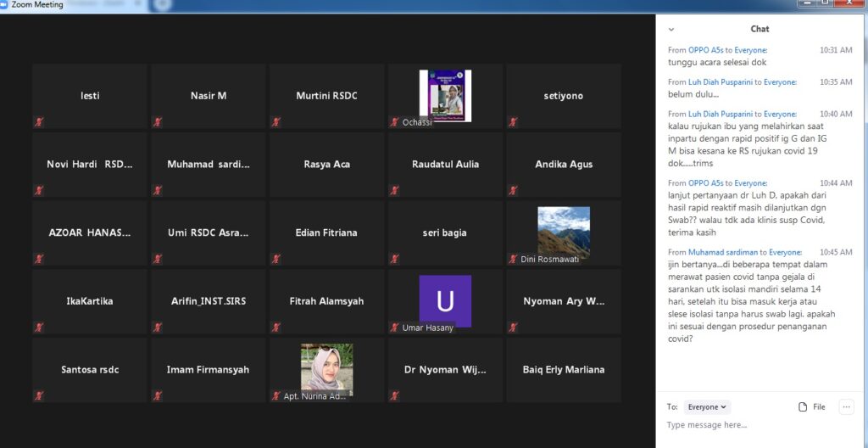Click the muted mic icon beside Ochassi

[394, 121]
